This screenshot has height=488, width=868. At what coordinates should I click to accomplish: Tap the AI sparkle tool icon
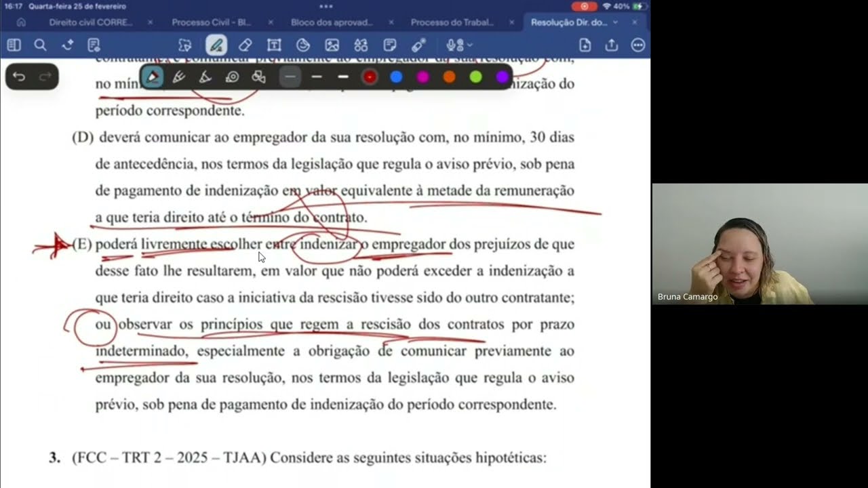click(x=67, y=45)
